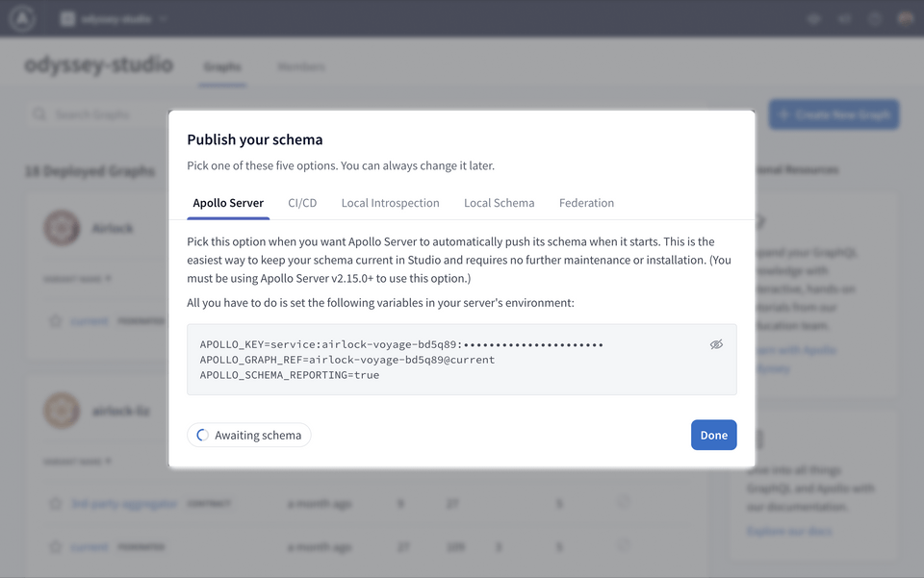Click the tag icon in the 3rd party aggregator row
924x578 pixels.
pos(55,503)
